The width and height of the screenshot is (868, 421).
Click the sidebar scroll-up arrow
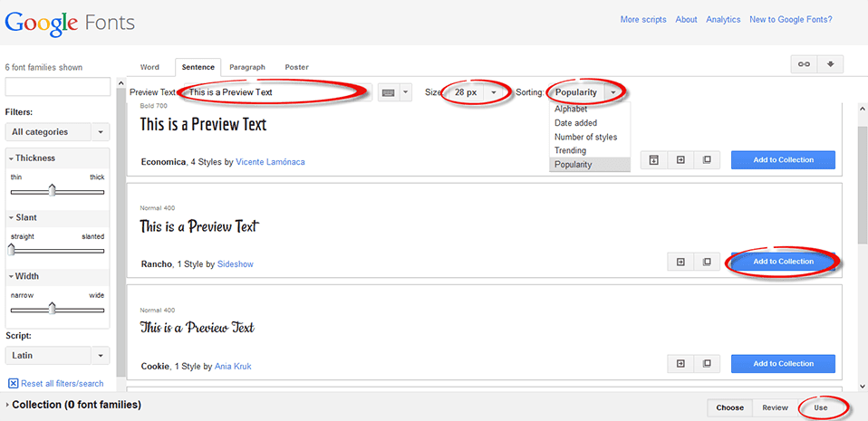(121, 83)
